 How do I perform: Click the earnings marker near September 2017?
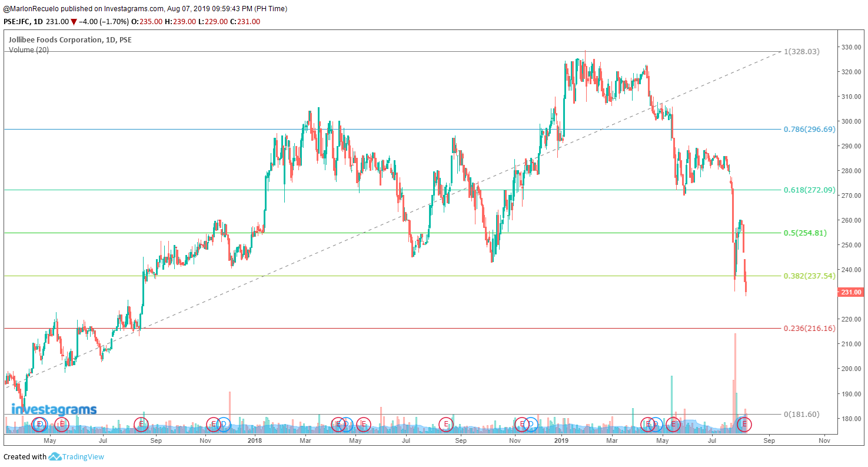click(141, 424)
